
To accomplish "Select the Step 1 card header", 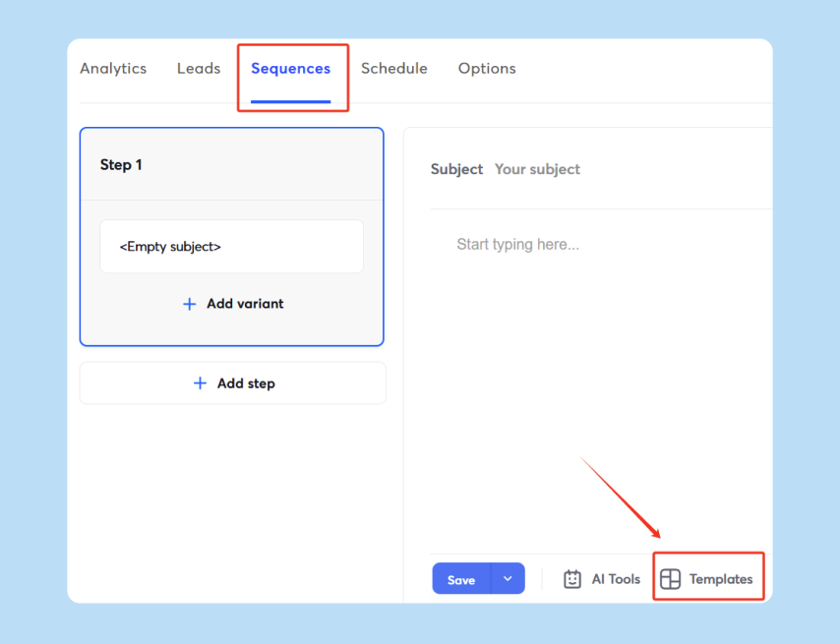I will pyautogui.click(x=231, y=164).
